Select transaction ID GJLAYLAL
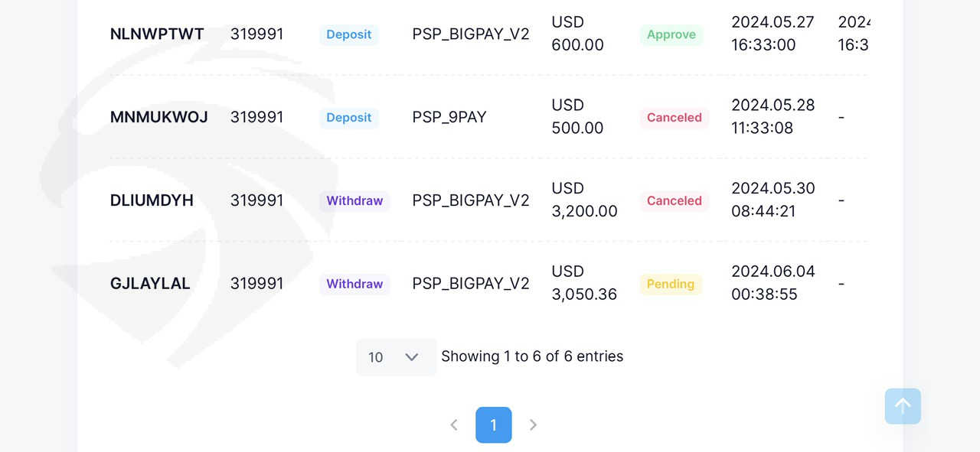The image size is (980, 452). [x=150, y=284]
